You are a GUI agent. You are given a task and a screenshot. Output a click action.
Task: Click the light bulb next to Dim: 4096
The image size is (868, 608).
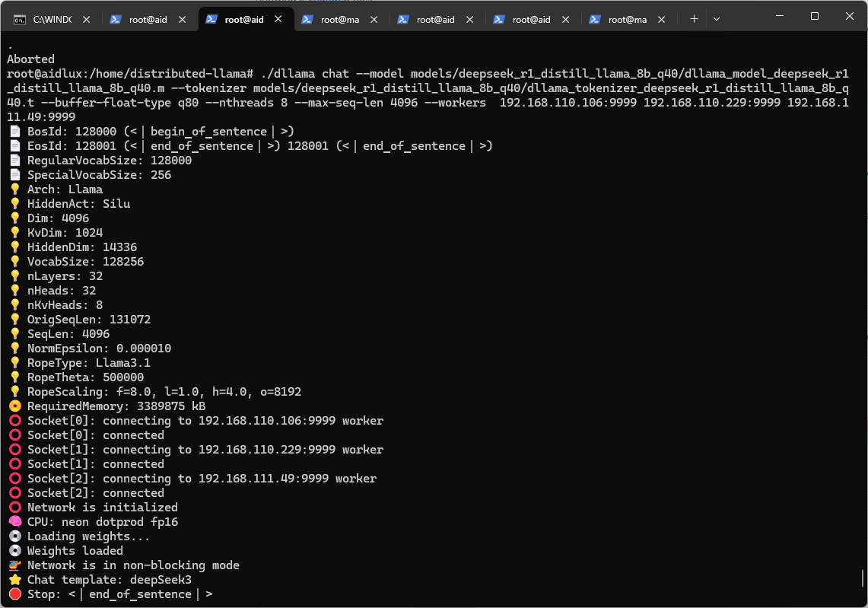click(15, 218)
